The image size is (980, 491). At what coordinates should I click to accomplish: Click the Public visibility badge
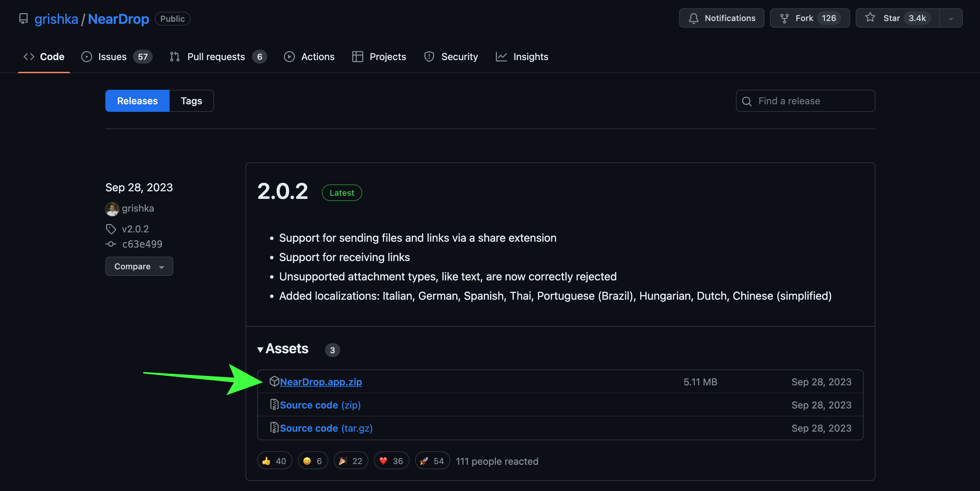[x=172, y=19]
